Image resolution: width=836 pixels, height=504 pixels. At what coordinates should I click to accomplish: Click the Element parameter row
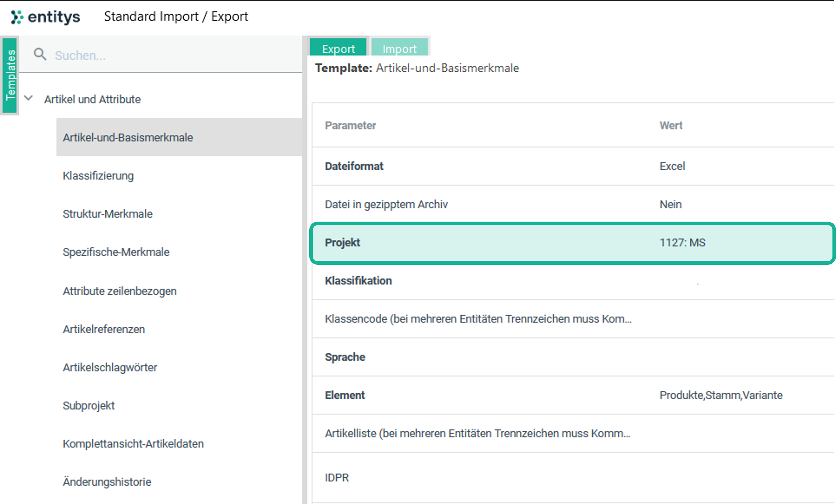(x=573, y=395)
